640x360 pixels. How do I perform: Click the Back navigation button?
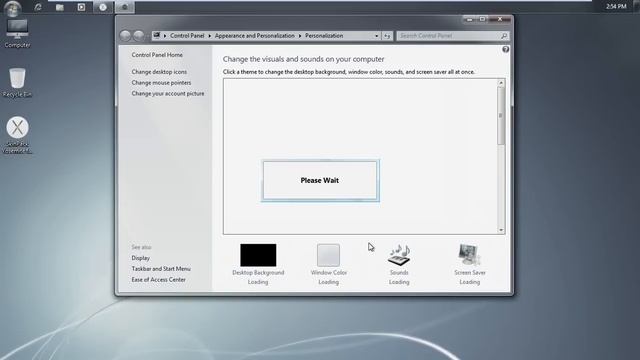click(x=125, y=36)
